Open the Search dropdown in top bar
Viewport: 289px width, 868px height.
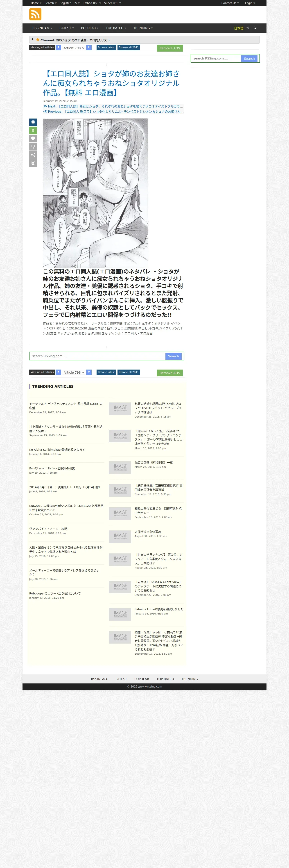50,3
